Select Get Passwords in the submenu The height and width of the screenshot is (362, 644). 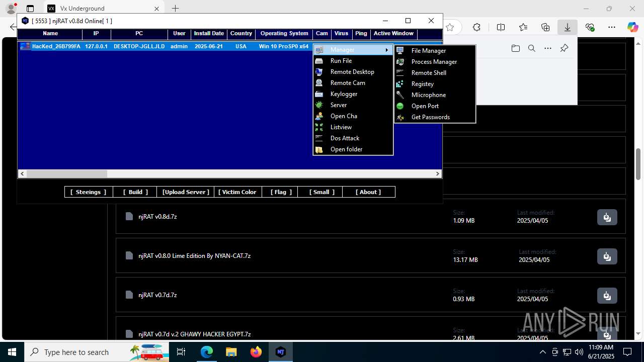click(x=435, y=117)
